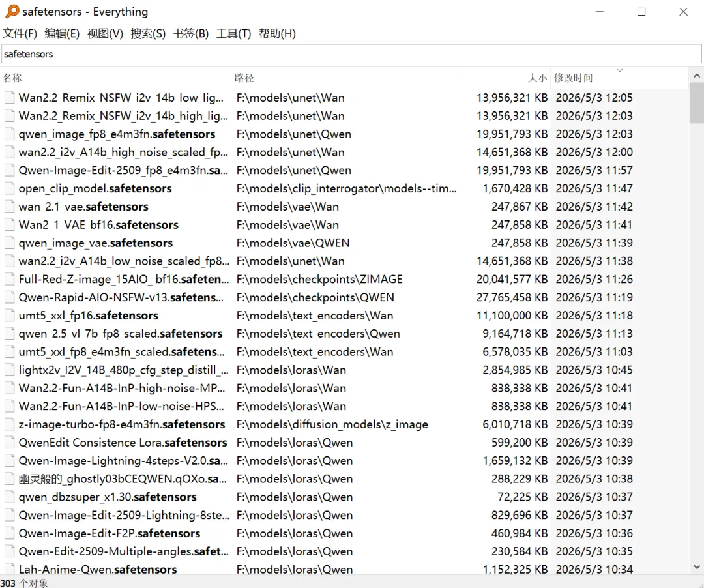Click path F:\models\checkpoints\ZIMAGE

click(x=319, y=279)
